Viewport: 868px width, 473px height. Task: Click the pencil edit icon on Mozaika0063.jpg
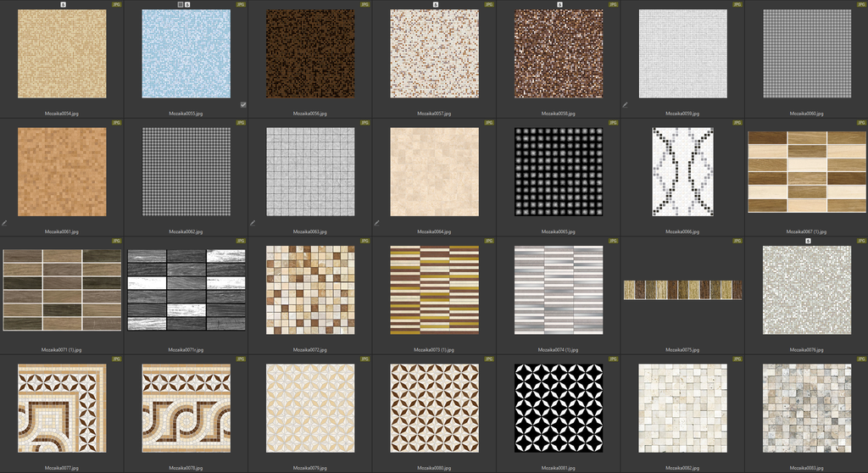point(253,223)
